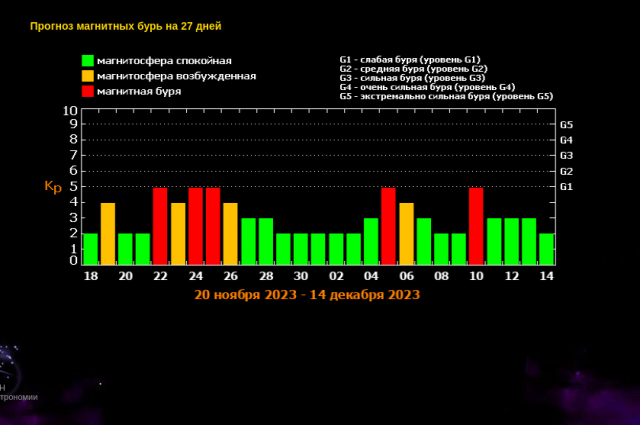Image resolution: width=640 pixels, height=425 pixels.
Task: Click the red legend swatch for magnetic storm
Action: [88, 91]
